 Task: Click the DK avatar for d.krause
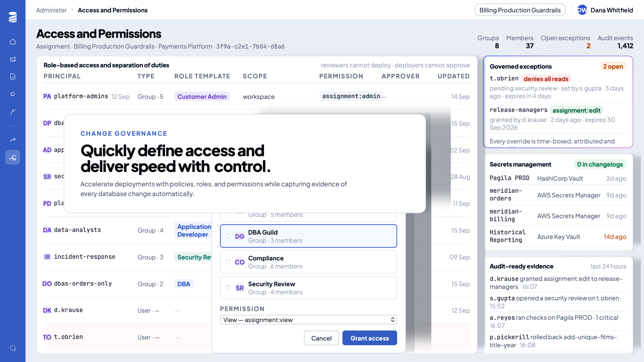tap(47, 310)
